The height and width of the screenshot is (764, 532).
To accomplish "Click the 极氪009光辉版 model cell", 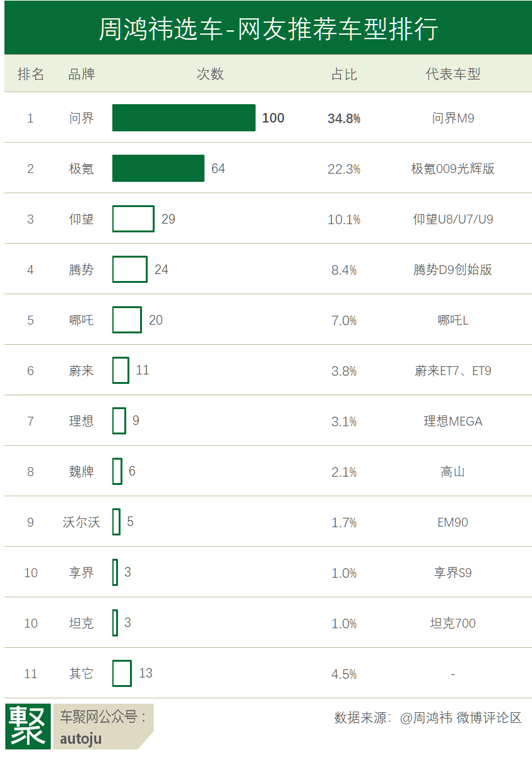I will tap(452, 169).
